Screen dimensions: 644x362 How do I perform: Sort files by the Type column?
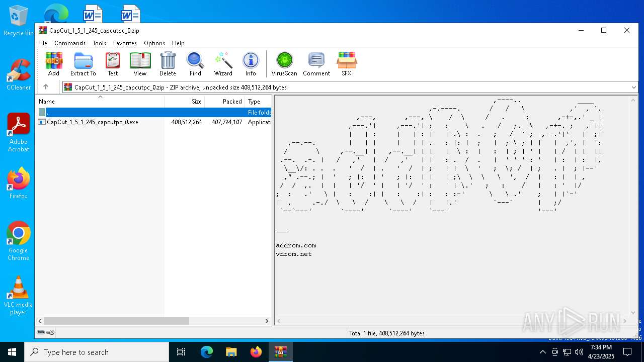point(258,101)
